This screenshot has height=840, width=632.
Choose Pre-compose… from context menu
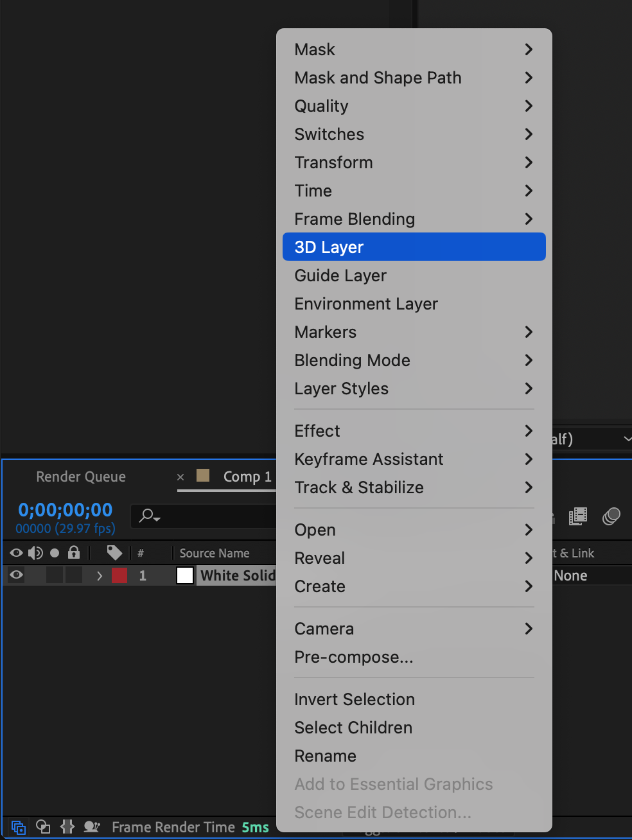[414, 657]
